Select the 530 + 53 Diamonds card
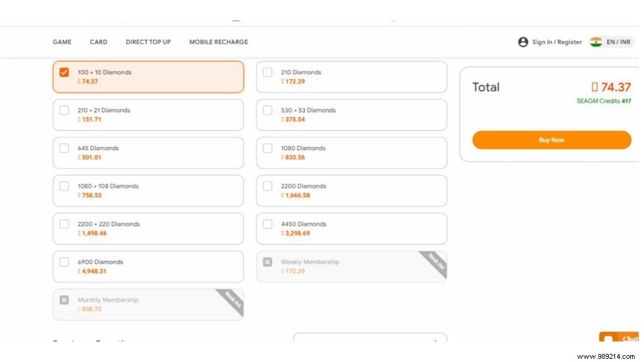 pos(351,115)
